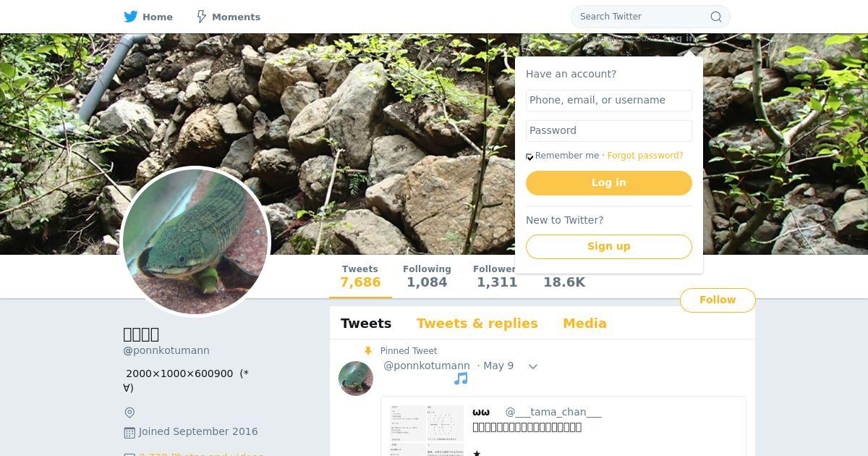Click the search magnifier icon
The image size is (868, 456).
click(715, 17)
